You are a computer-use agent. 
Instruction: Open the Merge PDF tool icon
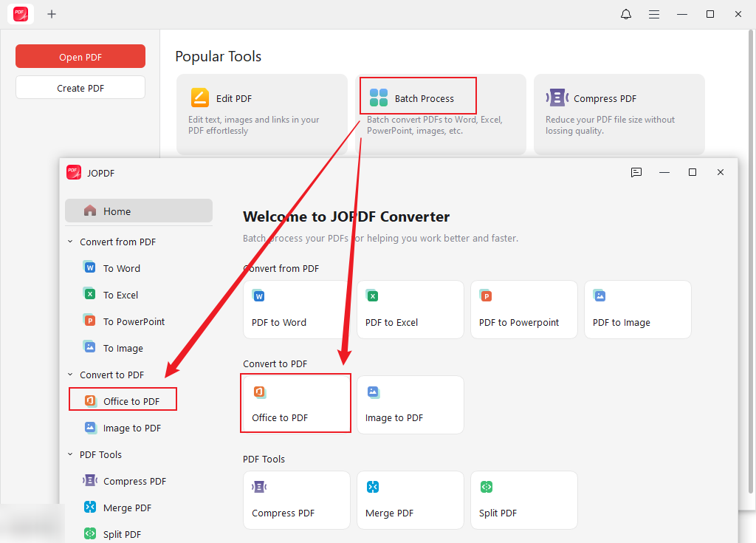click(x=373, y=486)
